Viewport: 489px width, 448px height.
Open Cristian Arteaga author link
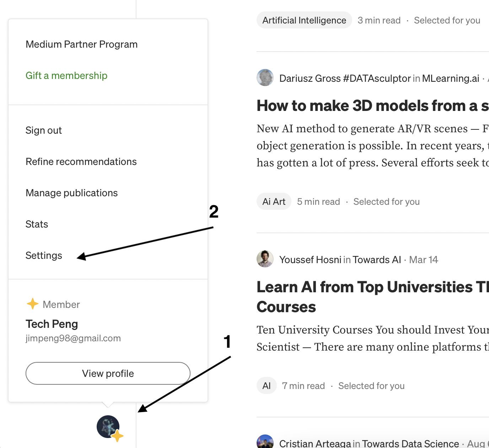coord(315,443)
